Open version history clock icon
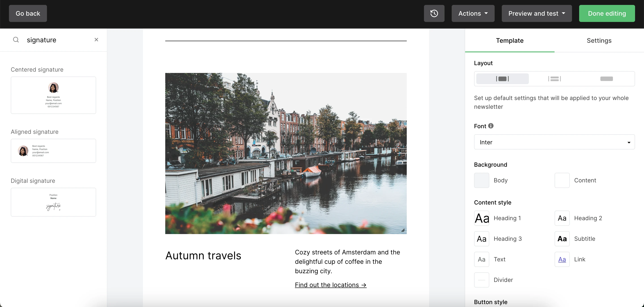The height and width of the screenshot is (307, 644). click(x=434, y=13)
